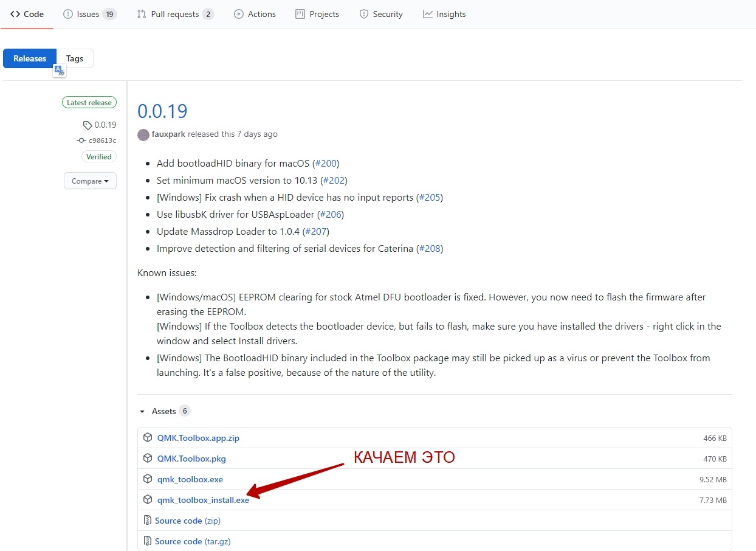Open pull request #206 link
Screen dimensions: 756x551
click(331, 215)
